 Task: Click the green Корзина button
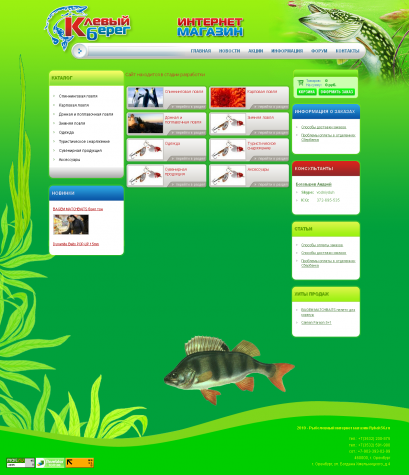point(307,92)
